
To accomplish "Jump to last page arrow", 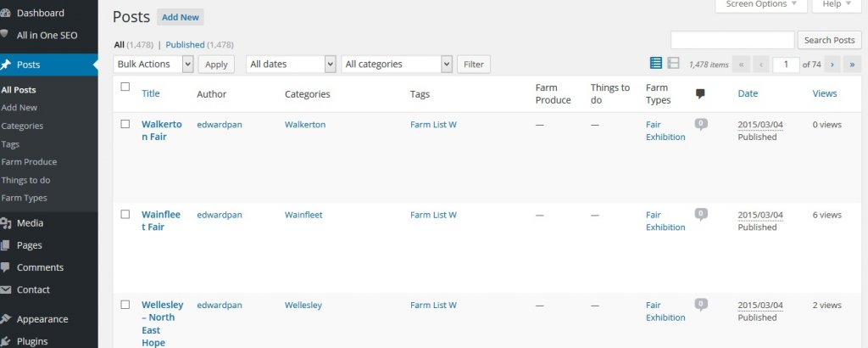I will click(x=852, y=64).
